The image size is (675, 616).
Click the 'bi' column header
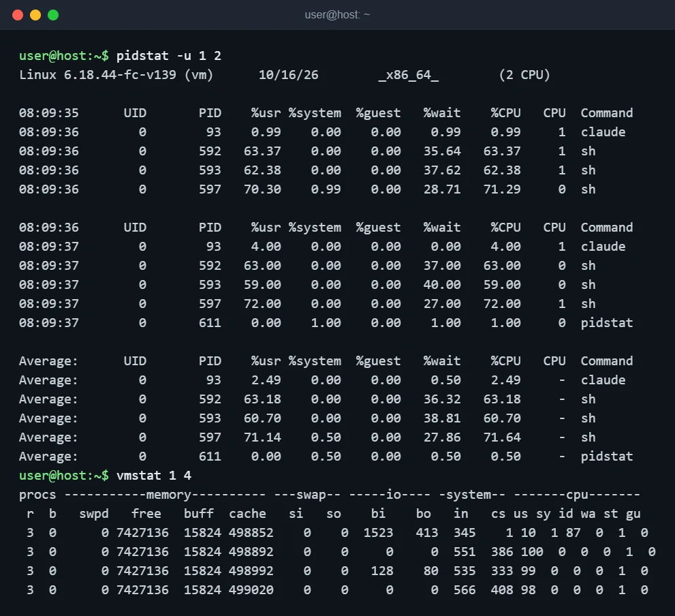click(x=379, y=514)
